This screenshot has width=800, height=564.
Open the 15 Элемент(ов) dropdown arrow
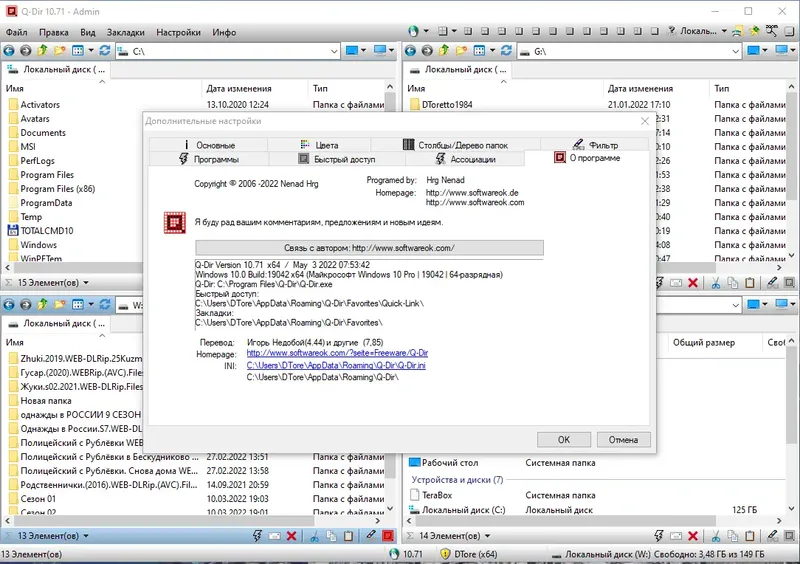click(x=86, y=282)
